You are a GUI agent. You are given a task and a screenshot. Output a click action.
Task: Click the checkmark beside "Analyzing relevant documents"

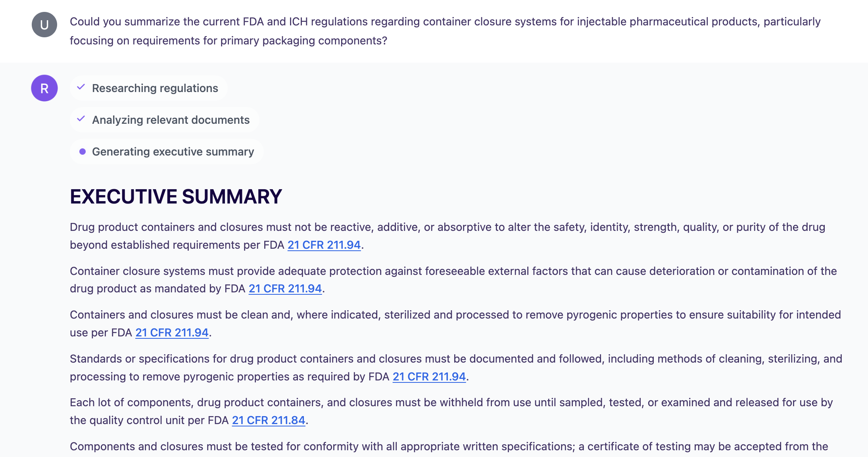pos(81,119)
